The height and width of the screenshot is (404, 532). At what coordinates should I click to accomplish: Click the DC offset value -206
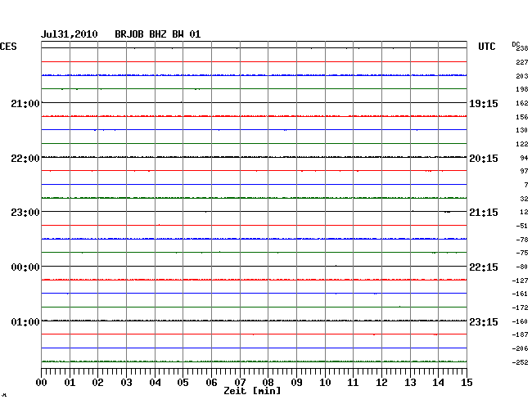pos(520,348)
